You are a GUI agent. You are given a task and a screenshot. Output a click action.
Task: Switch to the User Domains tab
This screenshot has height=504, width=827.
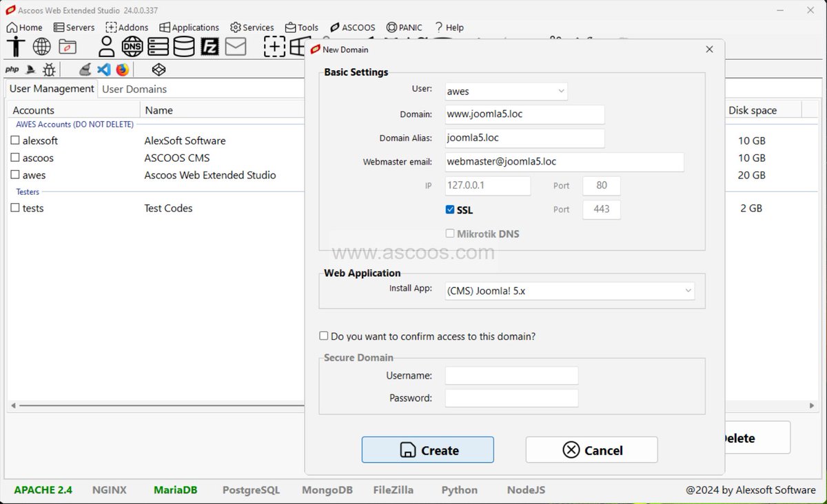coord(134,89)
